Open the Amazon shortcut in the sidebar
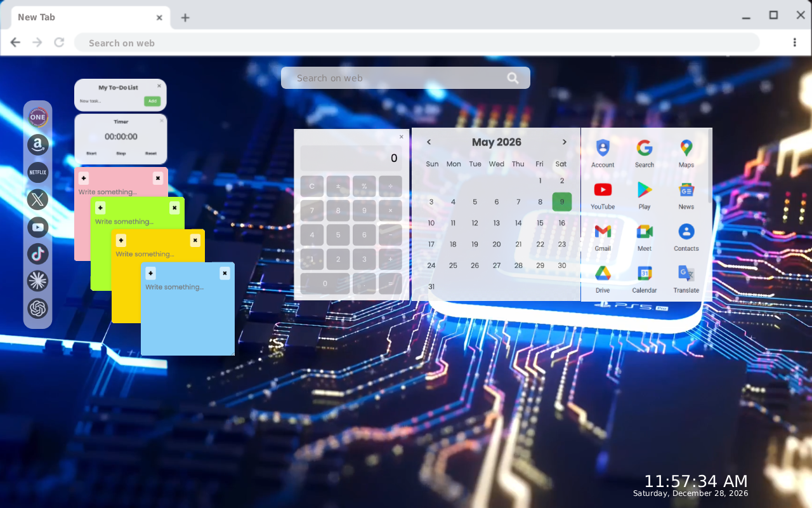 point(38,145)
